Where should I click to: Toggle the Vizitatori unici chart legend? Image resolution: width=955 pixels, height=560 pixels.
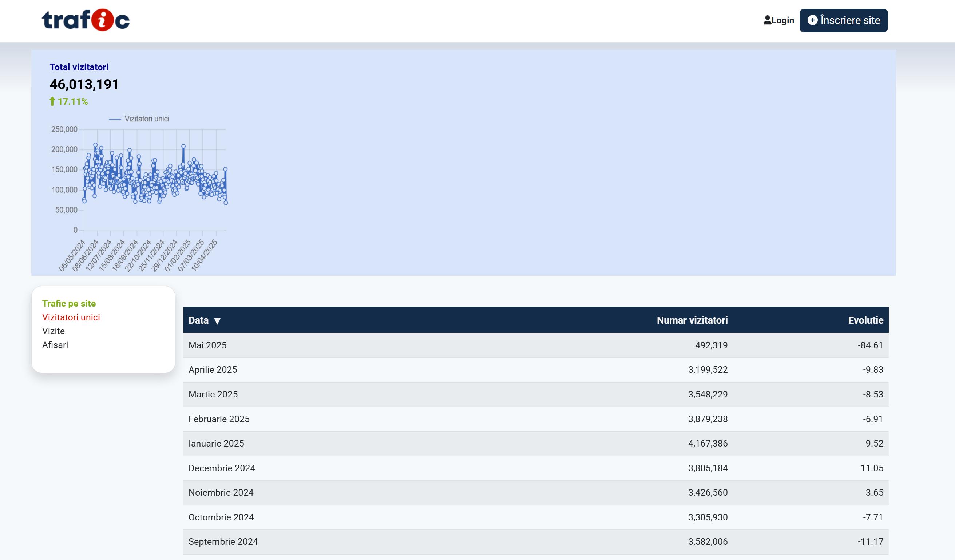(x=139, y=119)
